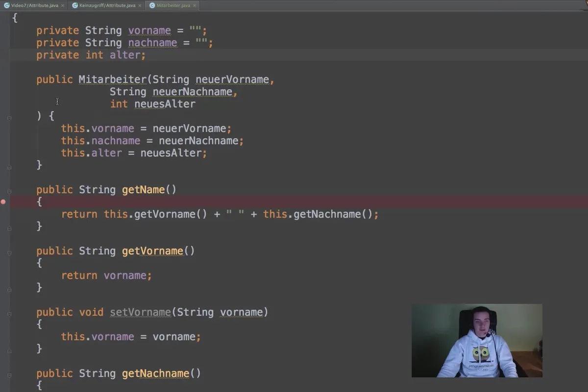
Task: Click the class icon on Keinzugriff/Attribute.java tab
Action: [x=75, y=5]
